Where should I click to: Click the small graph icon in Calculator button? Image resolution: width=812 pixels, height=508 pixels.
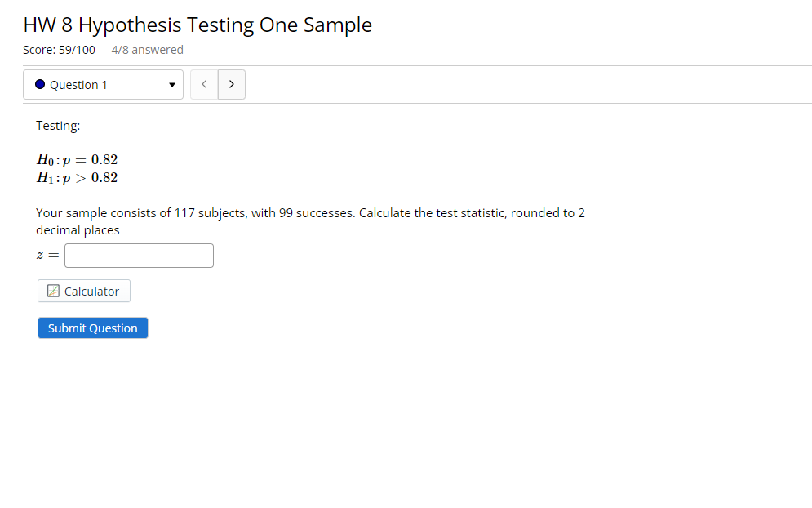point(53,291)
